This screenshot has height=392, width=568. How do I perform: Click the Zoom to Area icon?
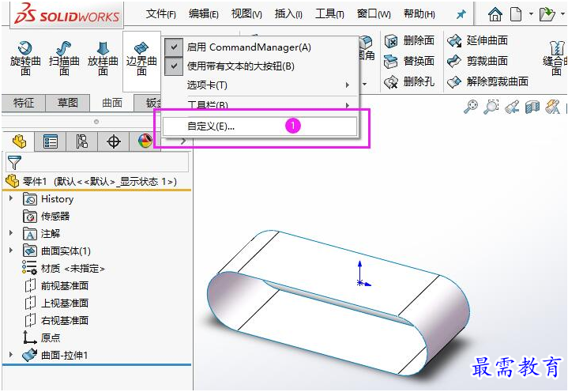coord(491,107)
